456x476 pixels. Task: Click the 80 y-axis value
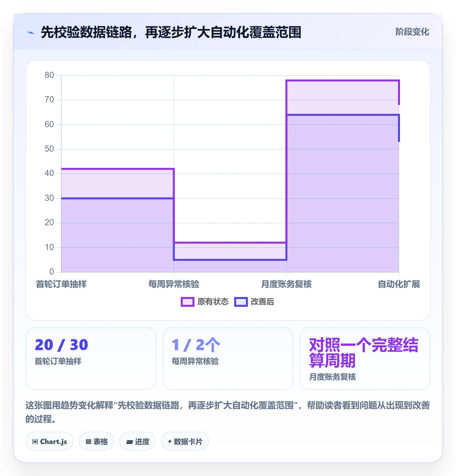click(x=49, y=75)
